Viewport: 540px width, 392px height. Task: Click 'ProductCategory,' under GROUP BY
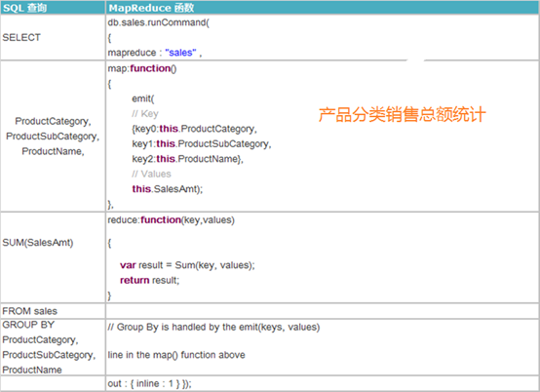pos(40,340)
